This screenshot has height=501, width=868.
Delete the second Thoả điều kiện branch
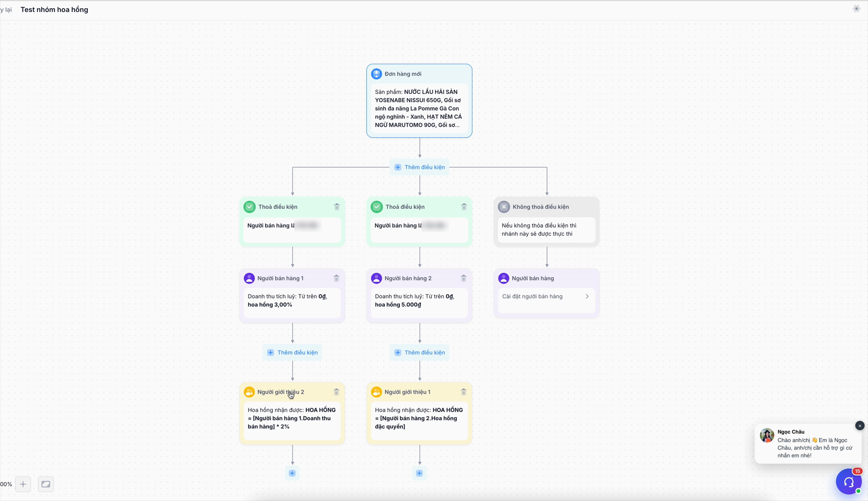tap(464, 207)
